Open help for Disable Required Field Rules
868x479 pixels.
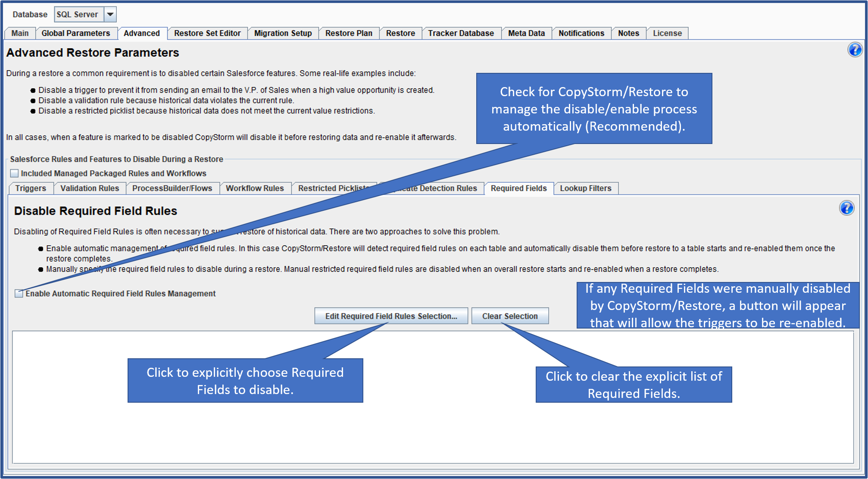tap(846, 208)
